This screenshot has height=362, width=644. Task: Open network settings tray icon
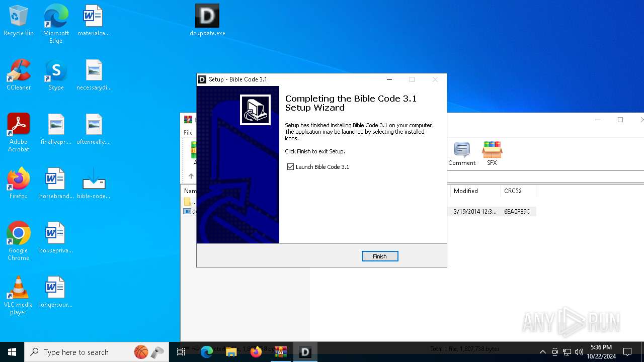coord(567,352)
